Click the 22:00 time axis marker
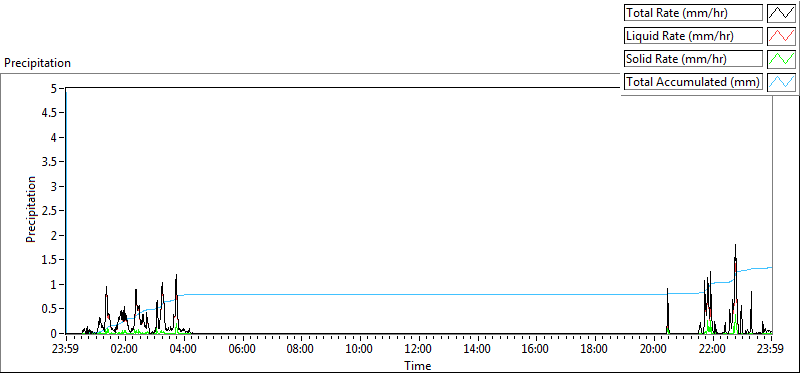The width and height of the screenshot is (800, 373). (x=713, y=350)
